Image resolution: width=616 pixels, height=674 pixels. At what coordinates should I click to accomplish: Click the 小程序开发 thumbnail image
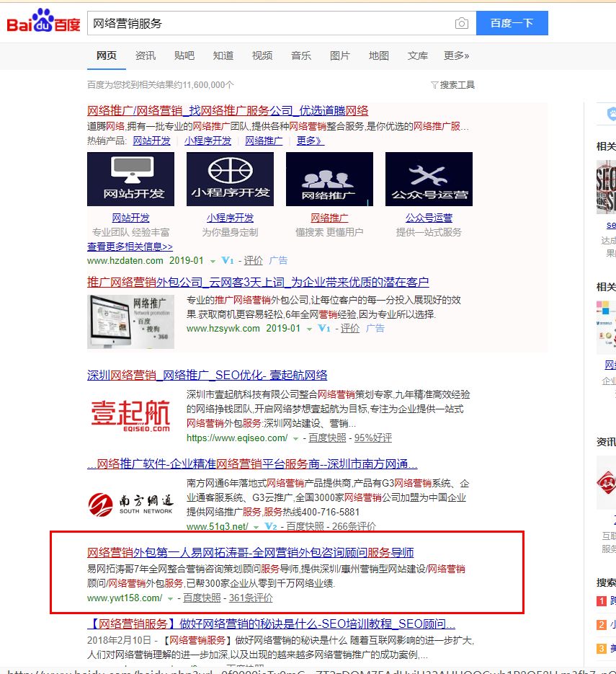(231, 179)
